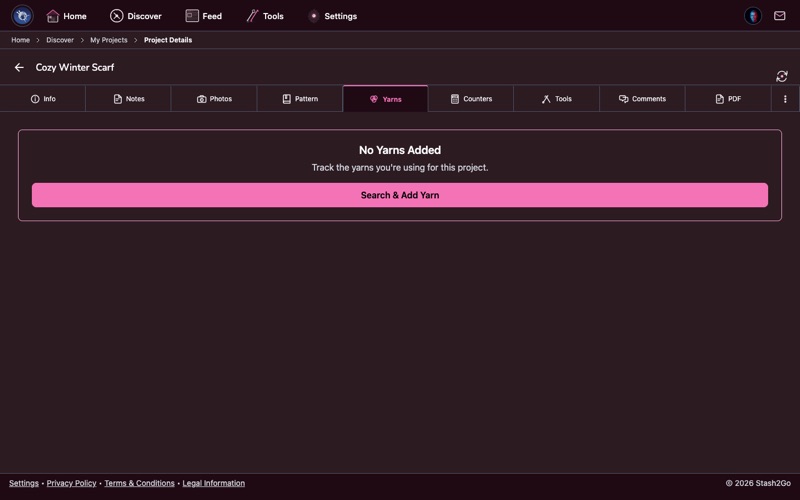Switch to the Info tab

[x=43, y=99]
